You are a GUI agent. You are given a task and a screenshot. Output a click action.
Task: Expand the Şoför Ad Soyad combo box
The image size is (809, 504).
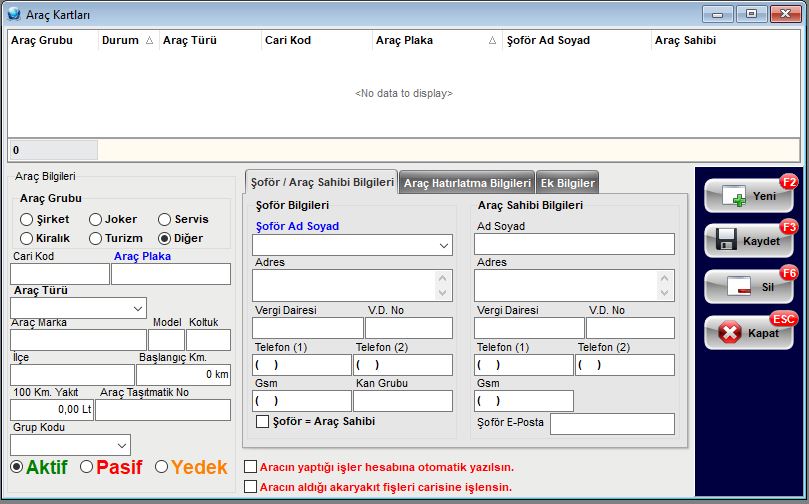coord(444,246)
